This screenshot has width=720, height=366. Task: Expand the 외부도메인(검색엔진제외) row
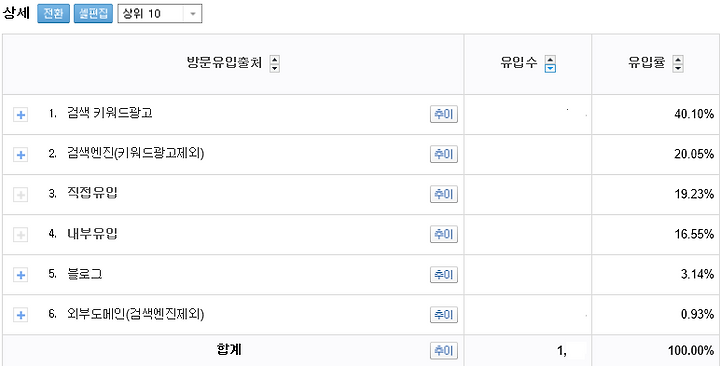[20, 315]
